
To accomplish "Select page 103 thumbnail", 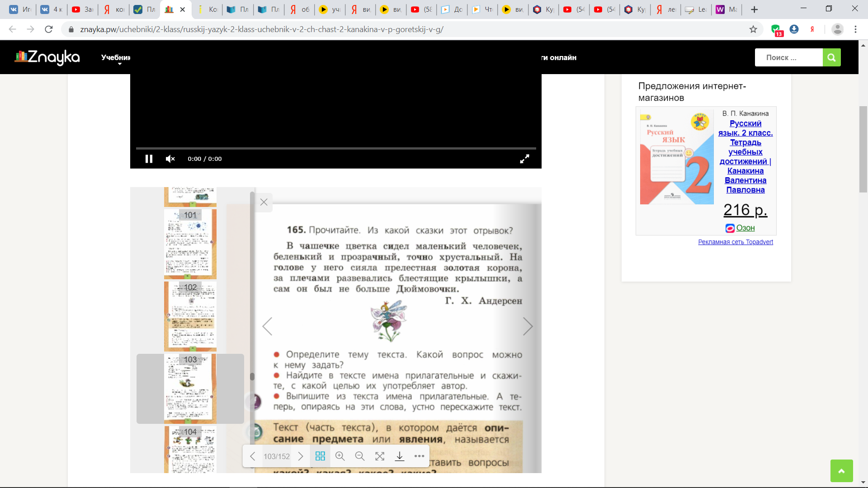I will [190, 389].
